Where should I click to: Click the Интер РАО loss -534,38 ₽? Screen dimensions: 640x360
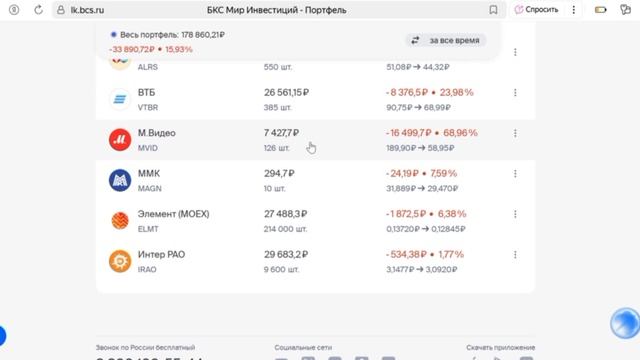[406, 254]
